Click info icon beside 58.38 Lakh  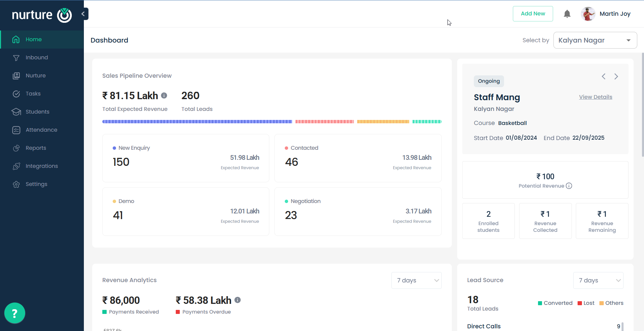pyautogui.click(x=237, y=300)
